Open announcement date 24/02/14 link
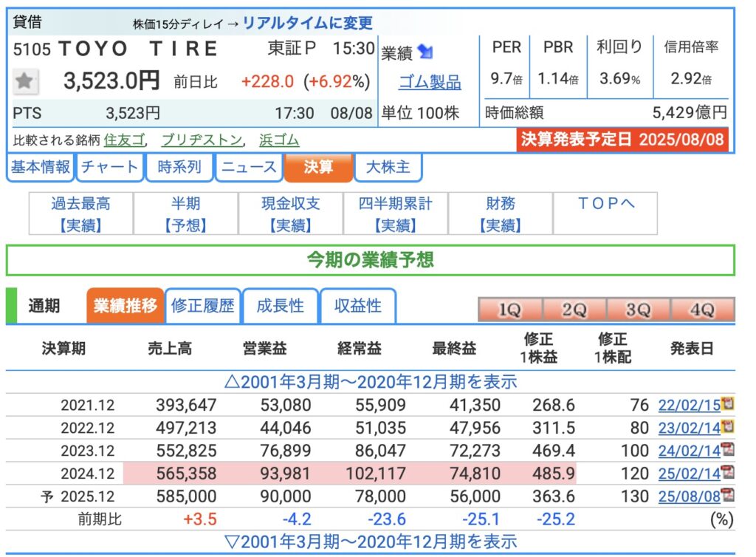The image size is (756, 557). 689,451
